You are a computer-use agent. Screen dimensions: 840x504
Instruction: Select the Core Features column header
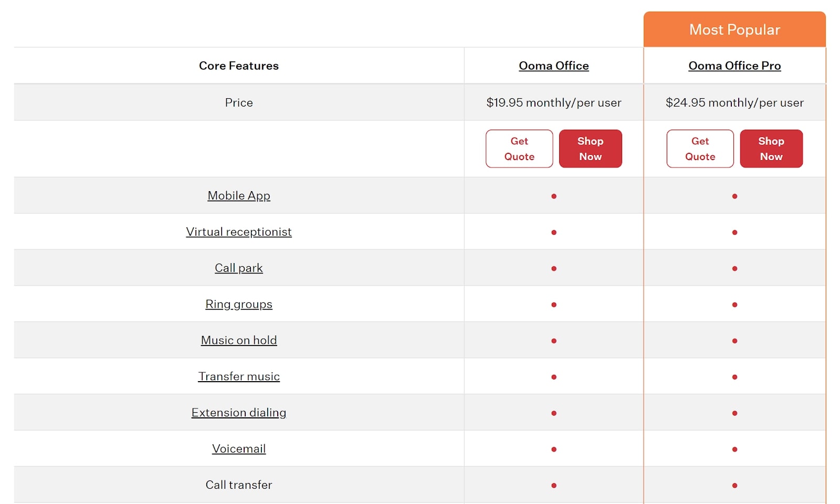click(x=239, y=66)
